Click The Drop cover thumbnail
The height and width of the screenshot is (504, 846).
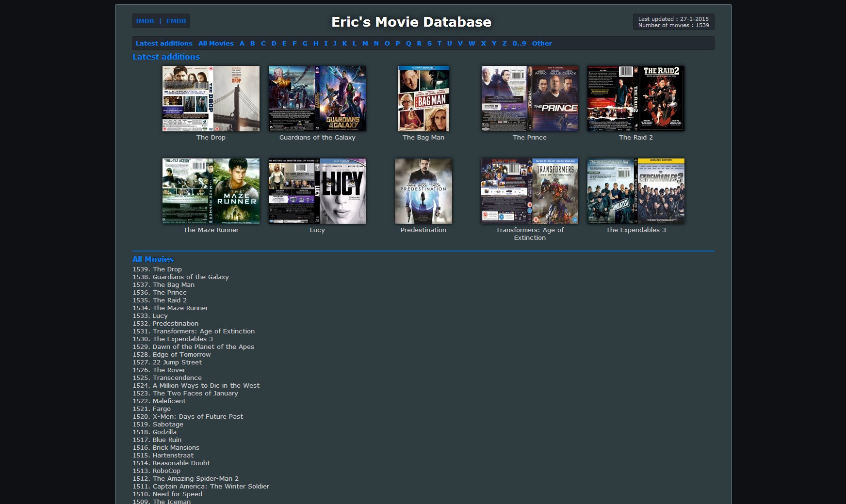211,99
